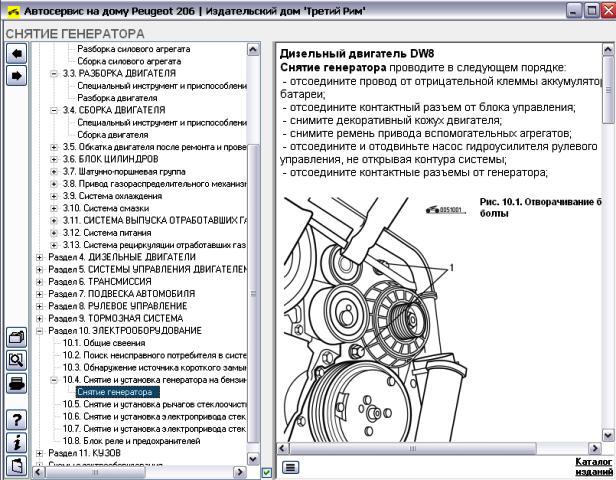Click tree panel scroll right arrow

240,471
